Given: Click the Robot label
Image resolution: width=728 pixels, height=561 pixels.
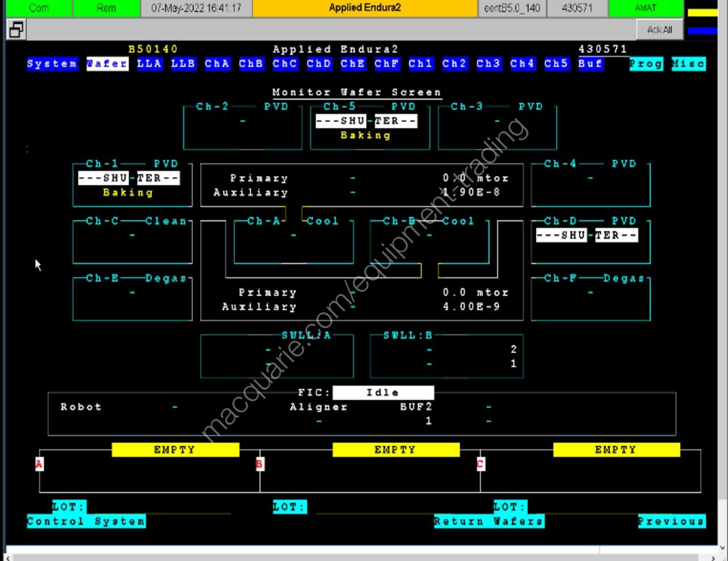Looking at the screenshot, I should coord(81,407).
